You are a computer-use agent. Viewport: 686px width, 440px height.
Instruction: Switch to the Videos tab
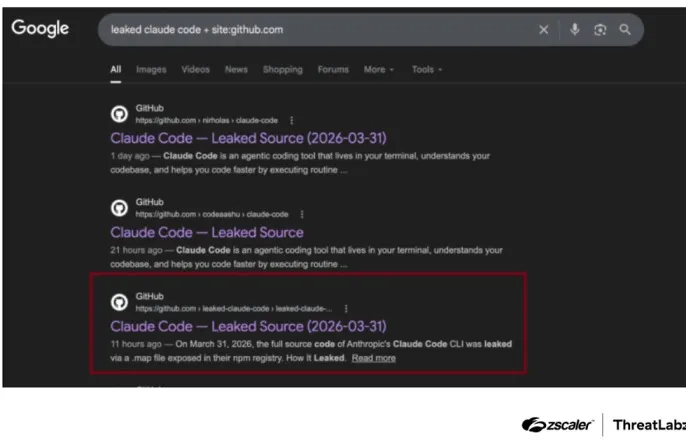196,70
